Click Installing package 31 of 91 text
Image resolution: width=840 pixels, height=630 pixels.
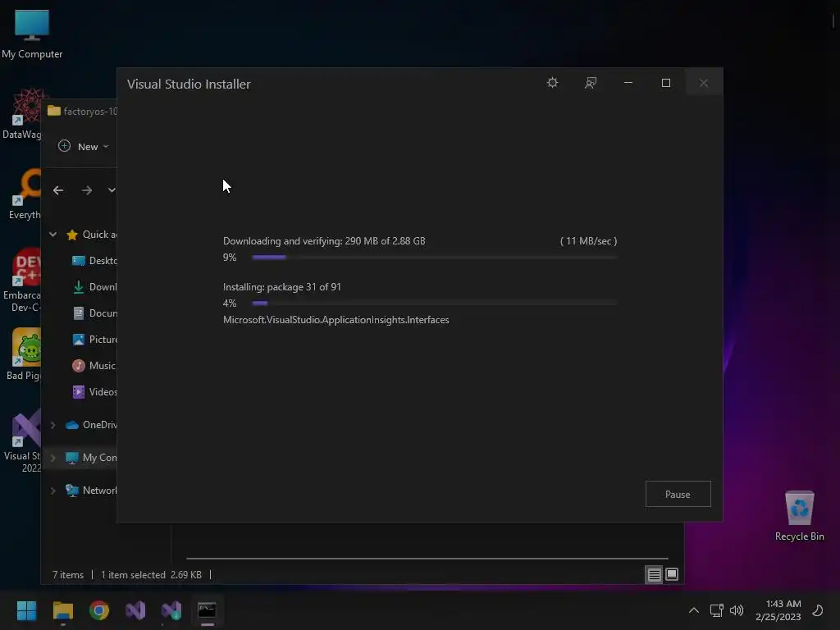tap(282, 287)
